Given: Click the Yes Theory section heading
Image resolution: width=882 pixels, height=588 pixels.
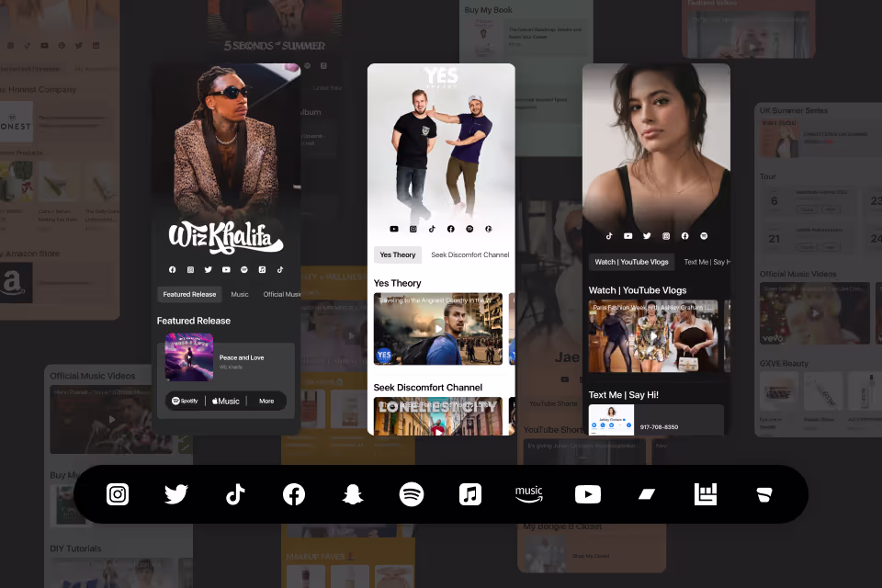Looking at the screenshot, I should click(397, 283).
